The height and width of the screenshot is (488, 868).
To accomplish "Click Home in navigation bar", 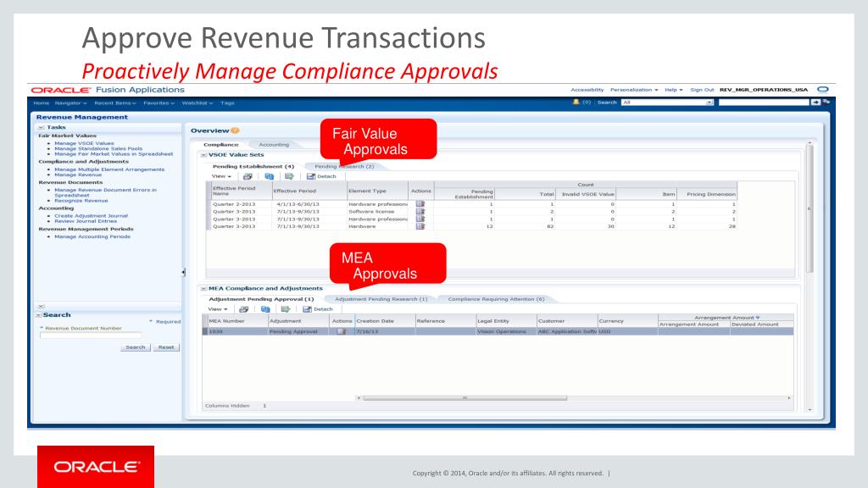I will [x=41, y=103].
